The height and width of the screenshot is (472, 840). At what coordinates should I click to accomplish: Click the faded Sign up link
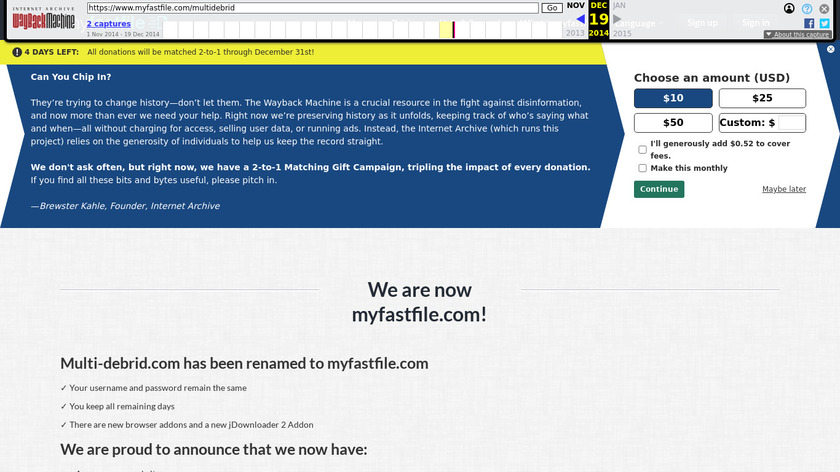click(702, 23)
